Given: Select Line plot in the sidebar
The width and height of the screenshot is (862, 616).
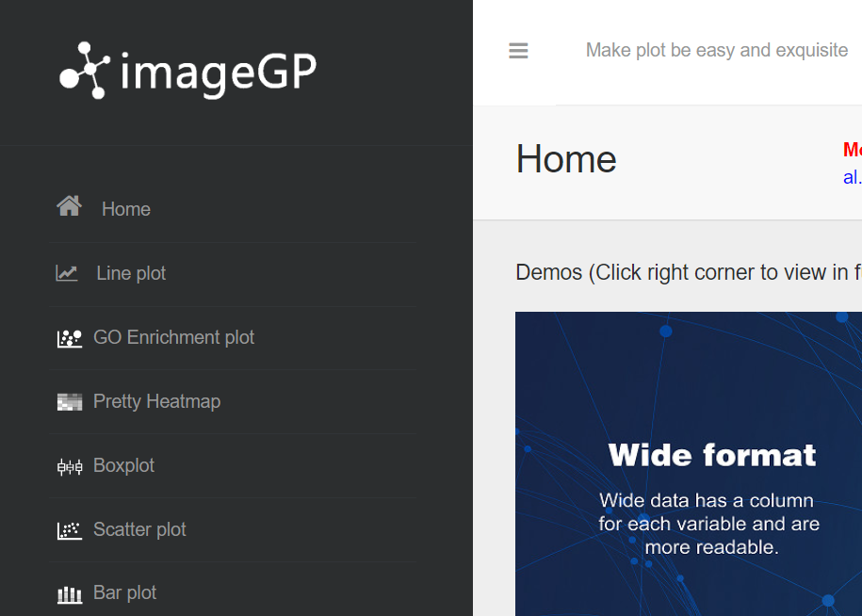Looking at the screenshot, I should click(x=131, y=273).
